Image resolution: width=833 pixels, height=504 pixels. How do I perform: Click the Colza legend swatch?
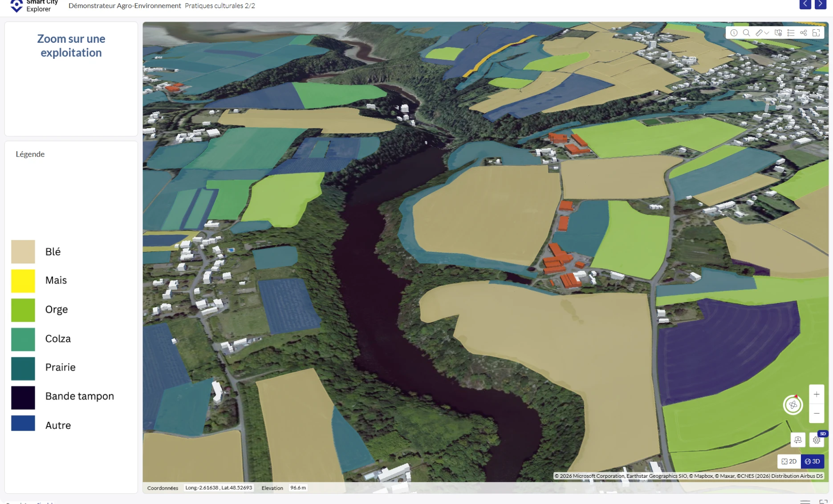click(23, 339)
